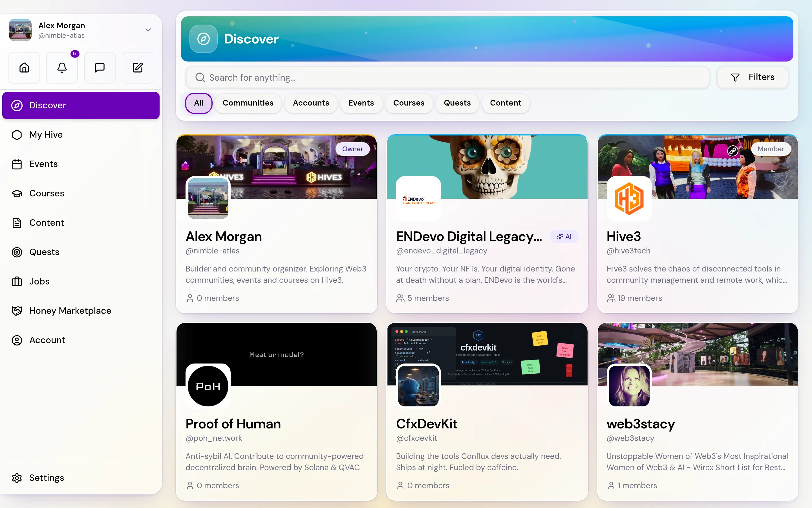812x508 pixels.
Task: Open ENDevo Digital Legacy card title
Action: pos(469,237)
